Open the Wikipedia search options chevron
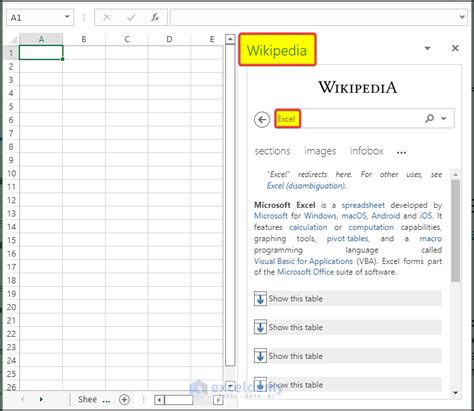Screen dimensions: 474x411 click(x=444, y=118)
